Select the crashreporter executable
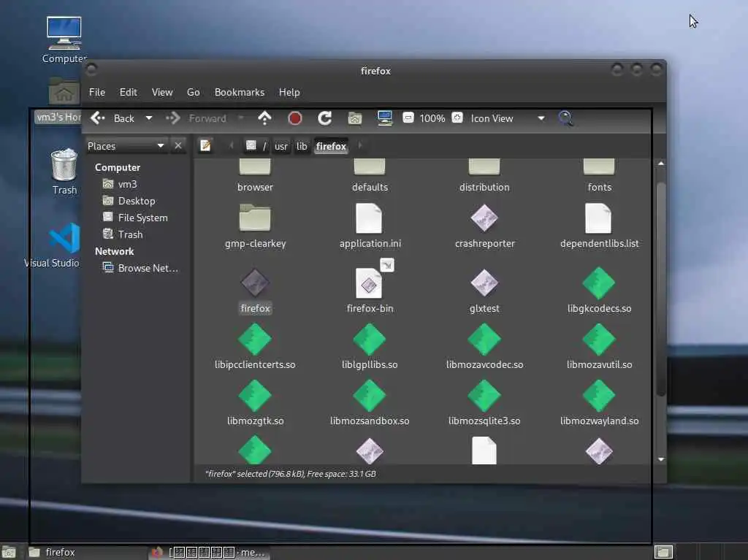The height and width of the screenshot is (560, 748). 484,226
